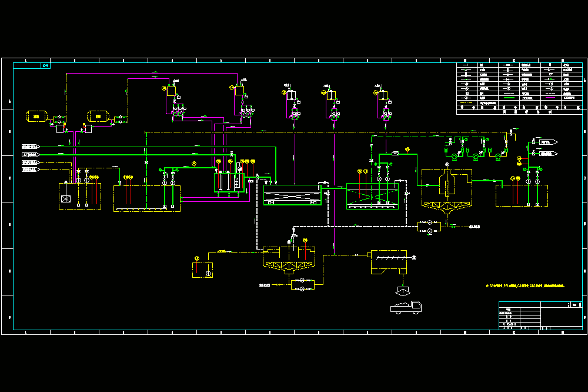
Task: Select the screw conveyor dewatering unit
Action: pyautogui.click(x=389, y=262)
